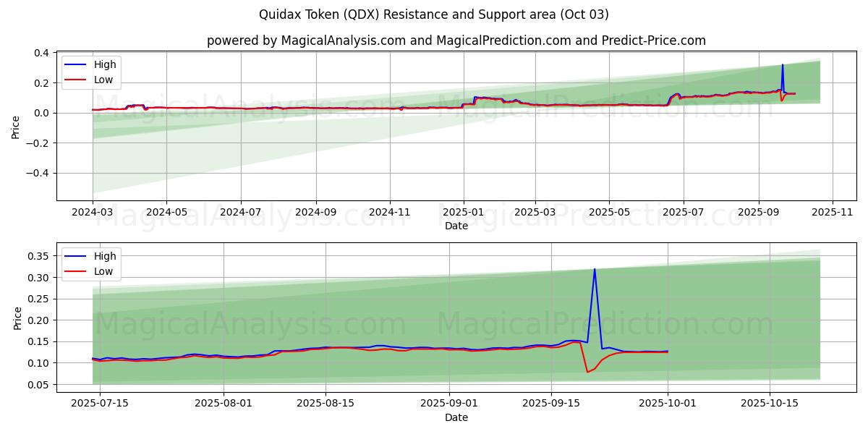Click the blue High line swatch in top legend
This screenshot has width=868, height=434.
[x=76, y=64]
